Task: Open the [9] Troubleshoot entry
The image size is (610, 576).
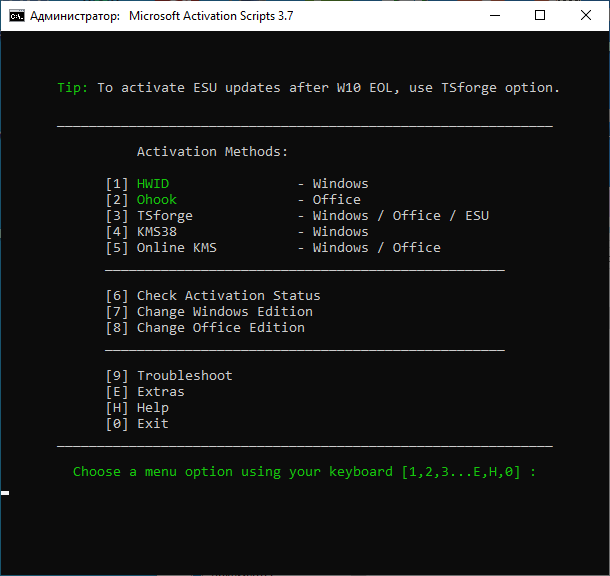Action: (184, 376)
